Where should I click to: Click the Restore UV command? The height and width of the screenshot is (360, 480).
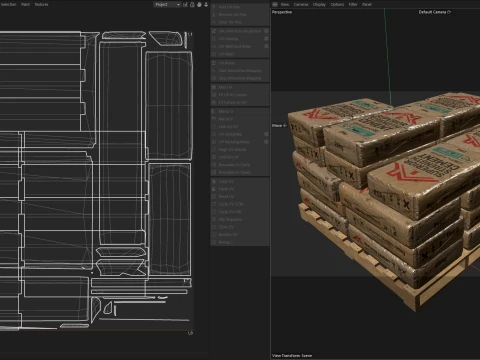pyautogui.click(x=240, y=235)
